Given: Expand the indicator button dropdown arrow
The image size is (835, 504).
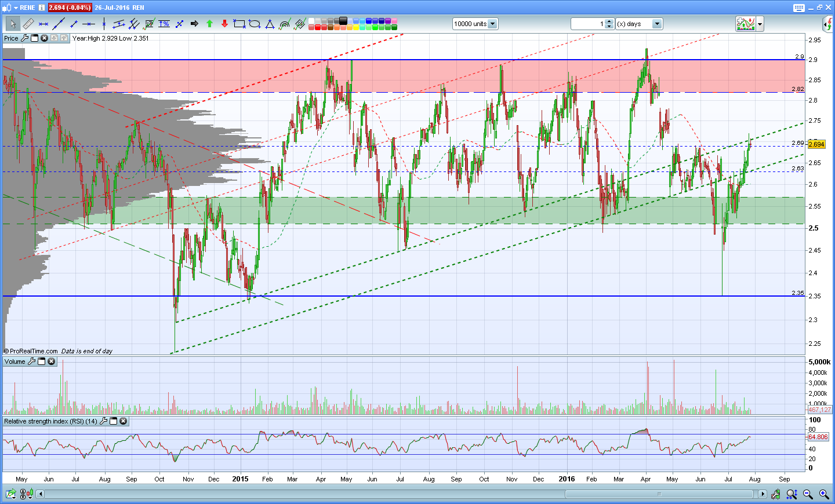Looking at the screenshot, I should [x=760, y=24].
